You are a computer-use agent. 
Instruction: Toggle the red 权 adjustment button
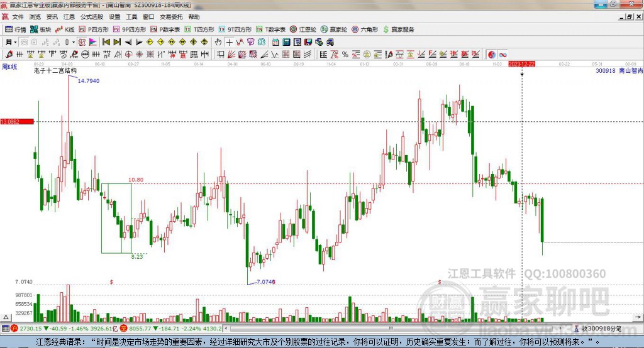[x=82, y=42]
